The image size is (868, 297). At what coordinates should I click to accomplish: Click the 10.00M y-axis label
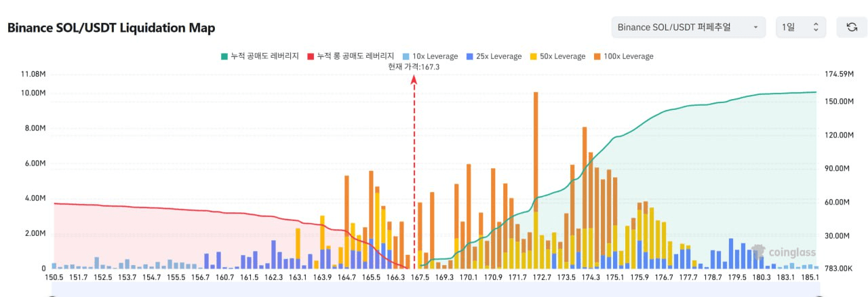pos(34,93)
